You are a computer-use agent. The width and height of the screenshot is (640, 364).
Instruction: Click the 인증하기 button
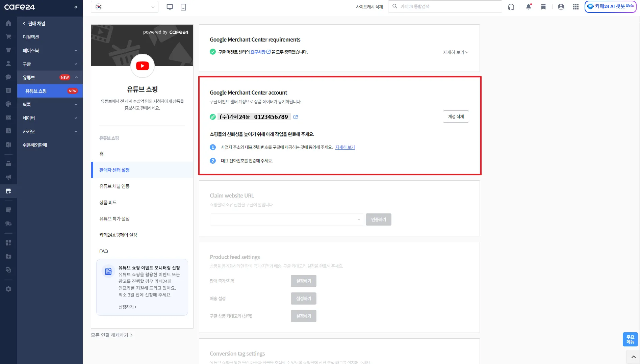click(x=379, y=219)
